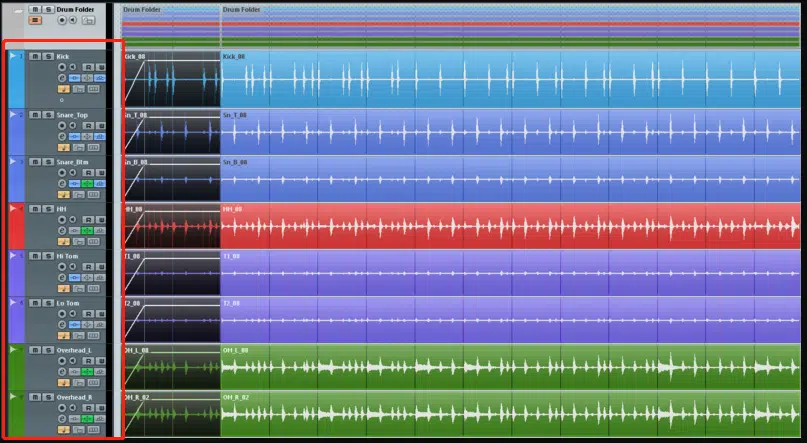The image size is (807, 443).
Task: Select the first short Drum Folder part
Action: (171, 26)
